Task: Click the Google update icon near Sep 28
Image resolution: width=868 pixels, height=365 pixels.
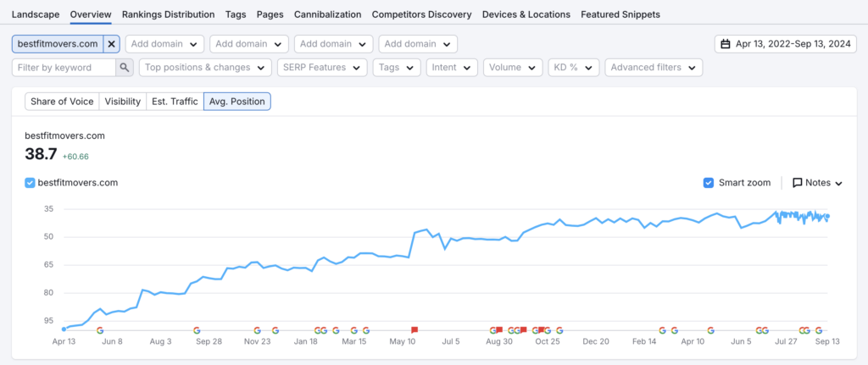Action: pos(197,330)
